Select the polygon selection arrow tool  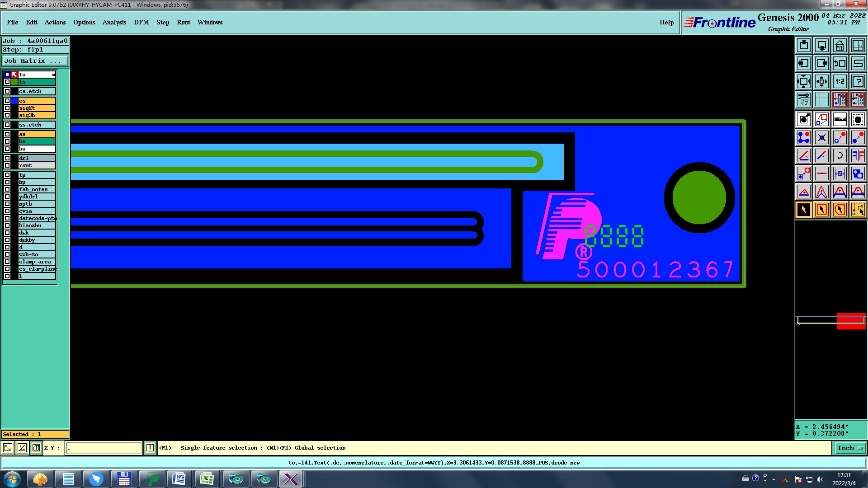(840, 210)
